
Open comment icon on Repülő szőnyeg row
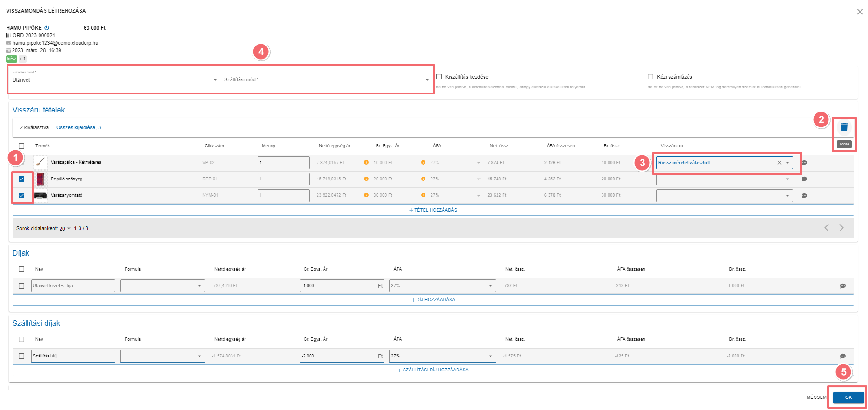click(x=804, y=179)
